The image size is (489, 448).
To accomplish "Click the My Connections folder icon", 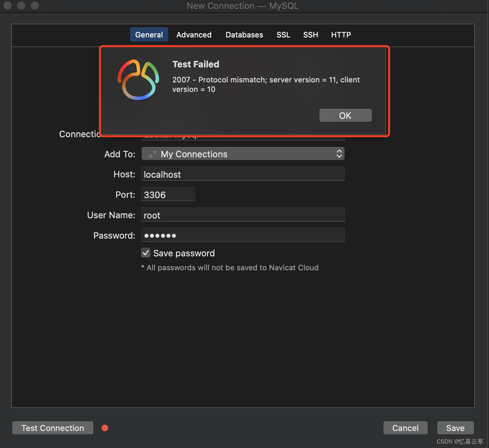I will point(152,154).
